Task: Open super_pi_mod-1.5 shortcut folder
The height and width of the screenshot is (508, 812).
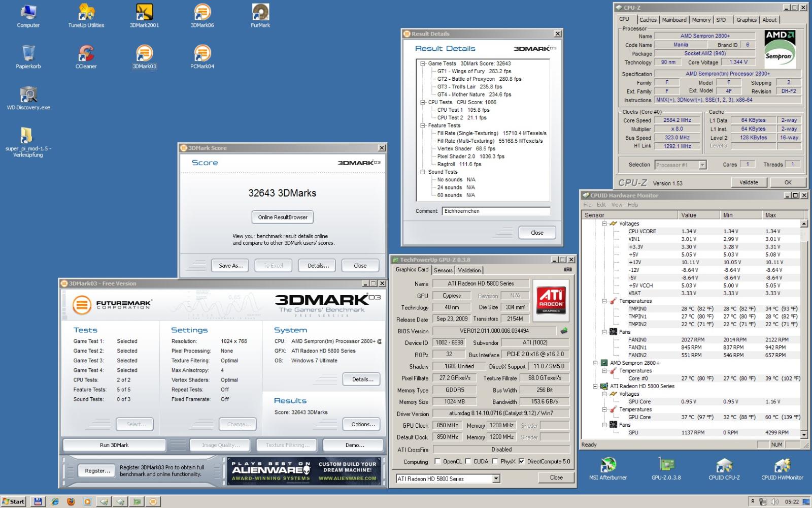Action: point(28,142)
